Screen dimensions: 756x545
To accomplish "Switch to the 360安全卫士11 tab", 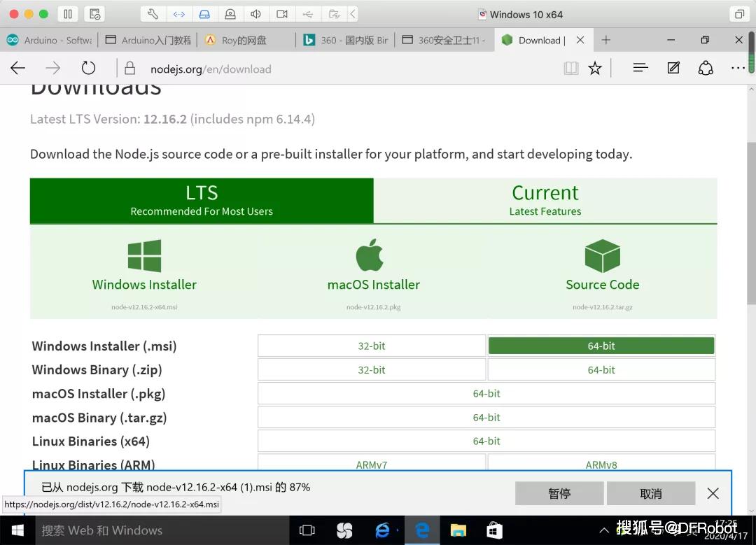I will click(444, 40).
